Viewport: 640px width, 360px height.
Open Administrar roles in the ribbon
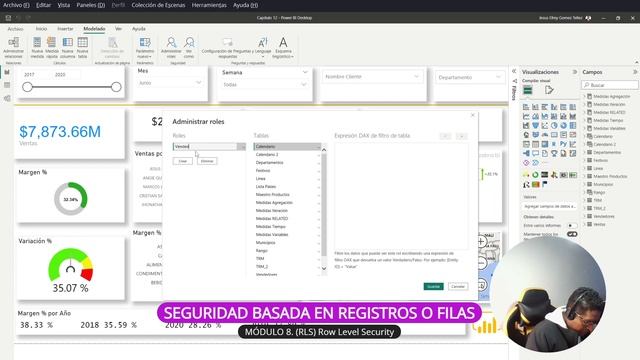click(x=171, y=48)
